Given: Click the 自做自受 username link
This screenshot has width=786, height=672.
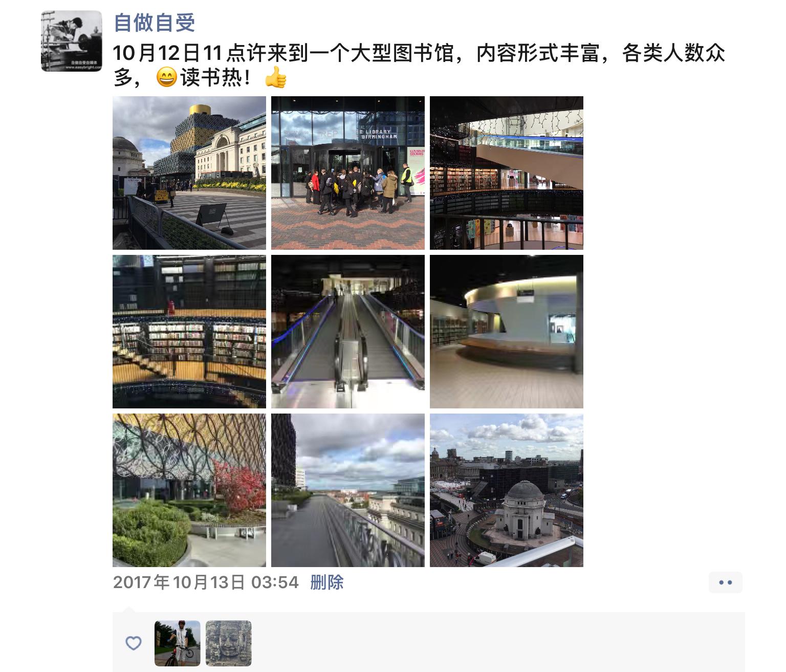Looking at the screenshot, I should (x=154, y=23).
